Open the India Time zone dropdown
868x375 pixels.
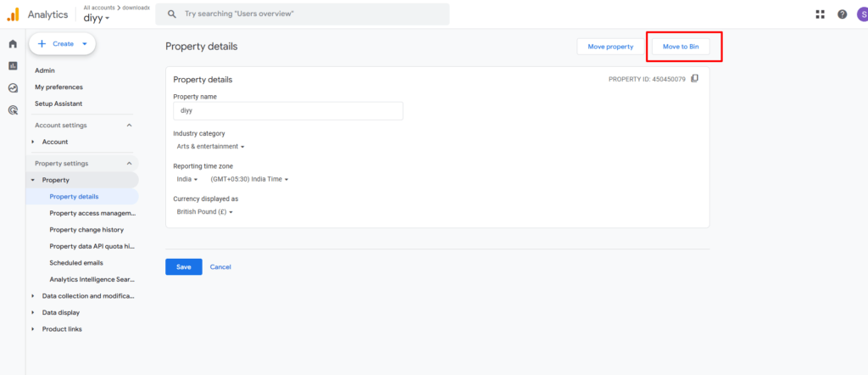click(x=250, y=180)
